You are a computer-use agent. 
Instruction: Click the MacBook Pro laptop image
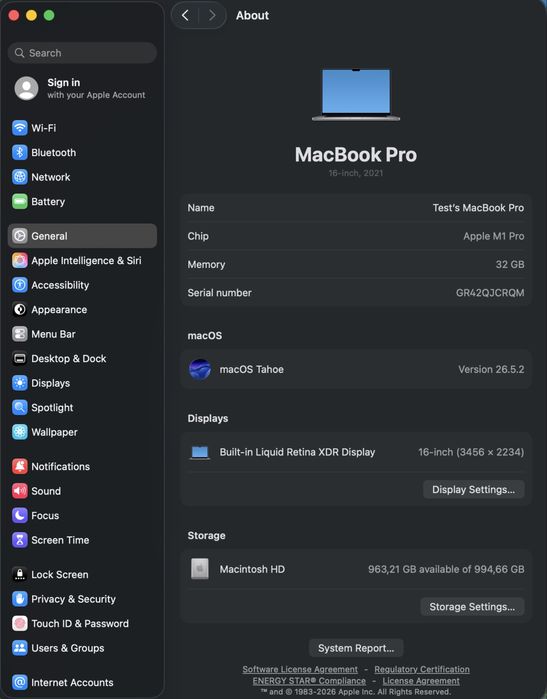click(356, 95)
